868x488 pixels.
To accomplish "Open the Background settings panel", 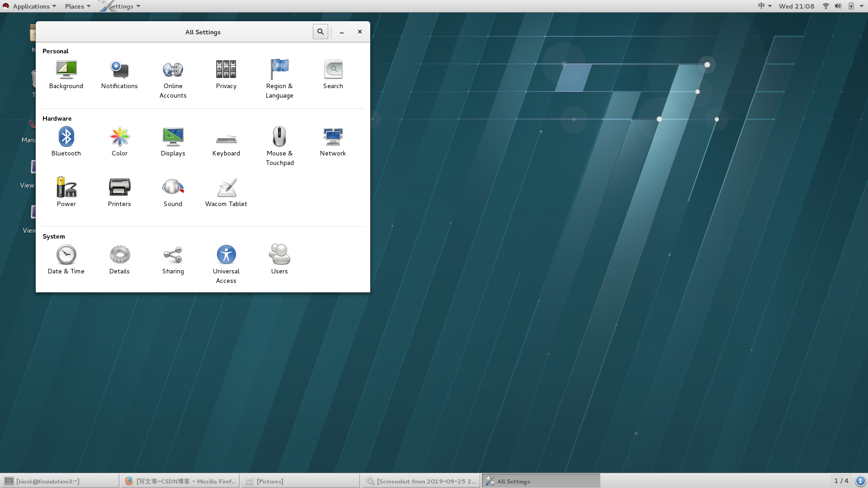I will tap(66, 70).
